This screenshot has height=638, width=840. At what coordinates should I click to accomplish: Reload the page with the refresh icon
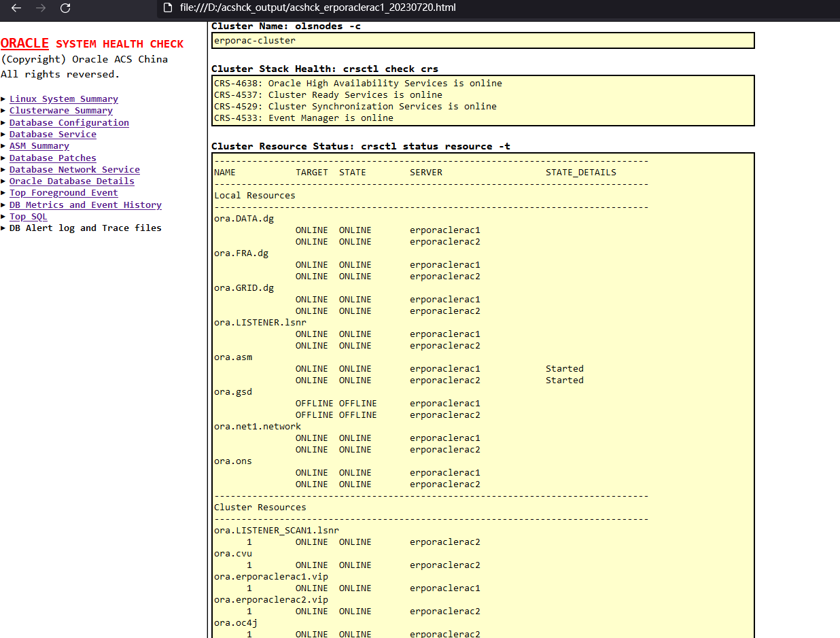pyautogui.click(x=65, y=8)
